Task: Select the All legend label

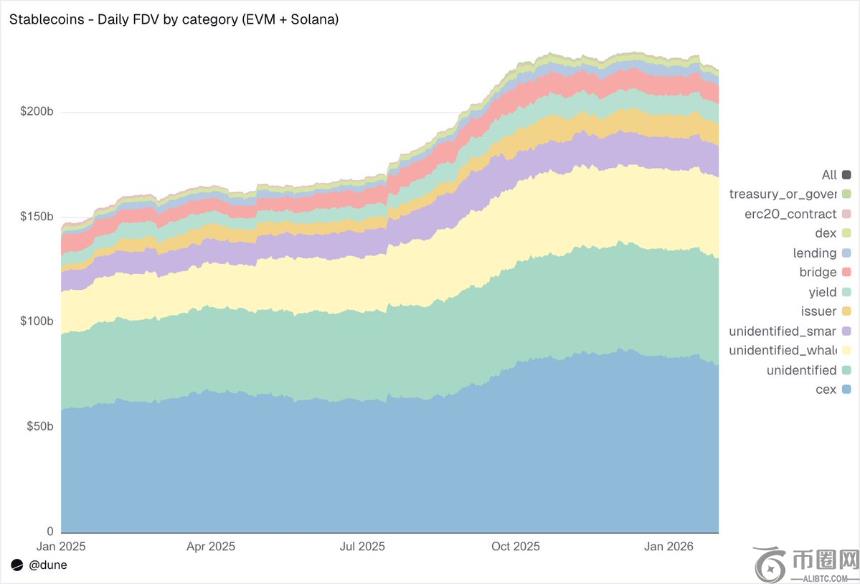Action: click(828, 175)
